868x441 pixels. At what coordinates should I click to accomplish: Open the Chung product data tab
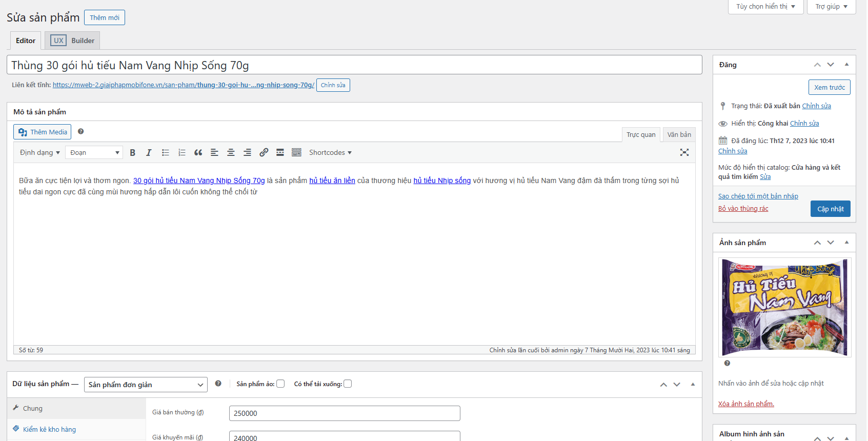(x=76, y=408)
